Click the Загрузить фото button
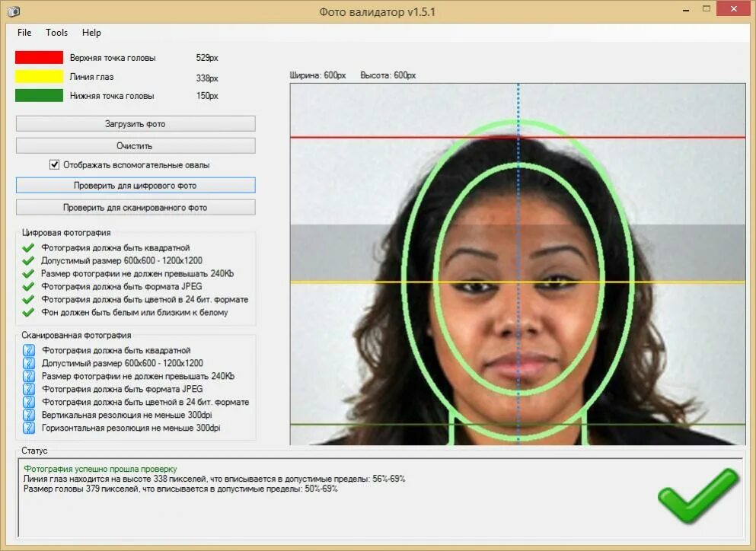This screenshot has width=756, height=551. pyautogui.click(x=136, y=124)
